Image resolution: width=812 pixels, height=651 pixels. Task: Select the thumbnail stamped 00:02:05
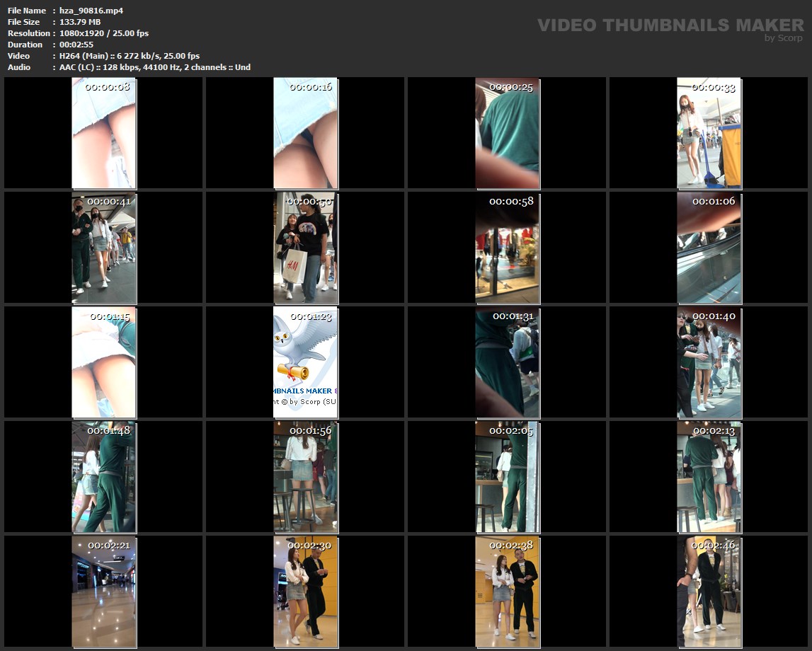pos(507,478)
